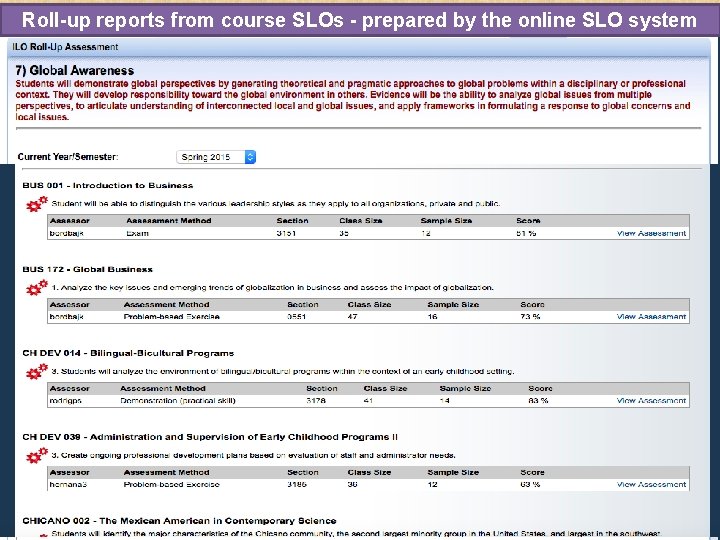Screen dimensions: 720x540
Task: Click CH DEV 039 Administration and Supervision heading
Action: pyautogui.click(x=210, y=437)
